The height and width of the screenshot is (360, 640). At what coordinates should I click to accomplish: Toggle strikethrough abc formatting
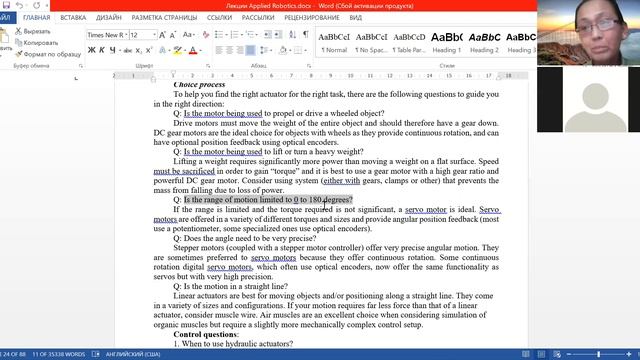[x=128, y=50]
